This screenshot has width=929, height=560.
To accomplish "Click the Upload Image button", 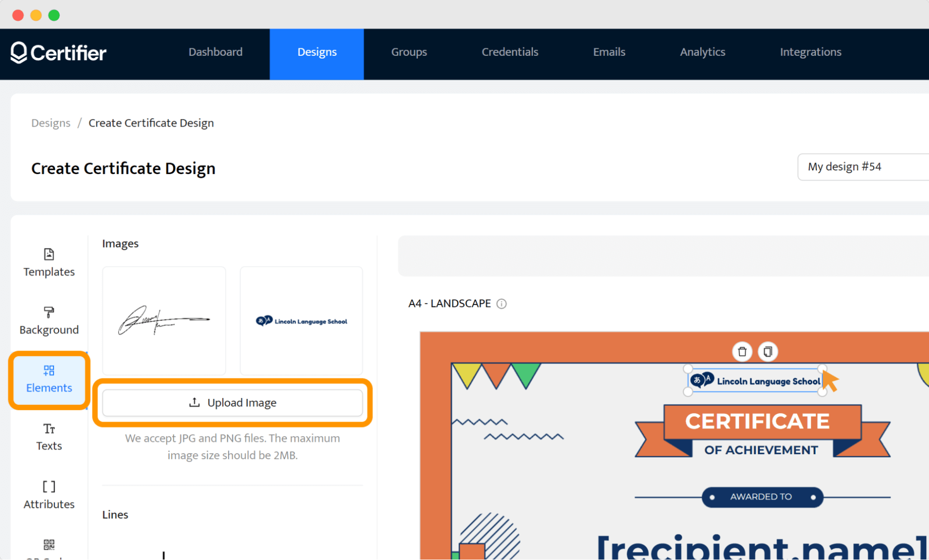I will (x=232, y=403).
